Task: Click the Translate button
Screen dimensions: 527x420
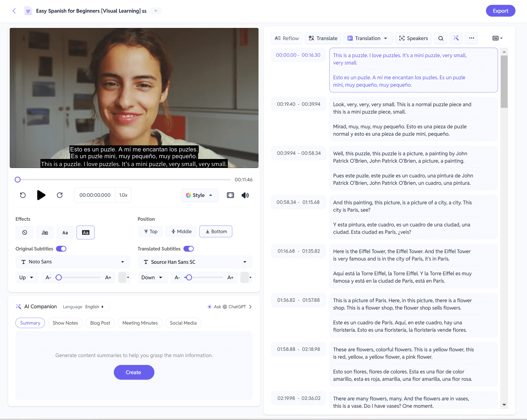Action: [323, 38]
